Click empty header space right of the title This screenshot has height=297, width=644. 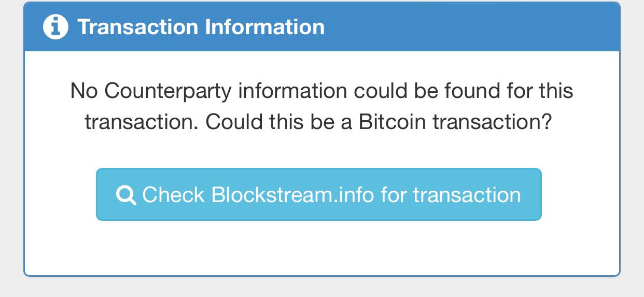pos(472,26)
